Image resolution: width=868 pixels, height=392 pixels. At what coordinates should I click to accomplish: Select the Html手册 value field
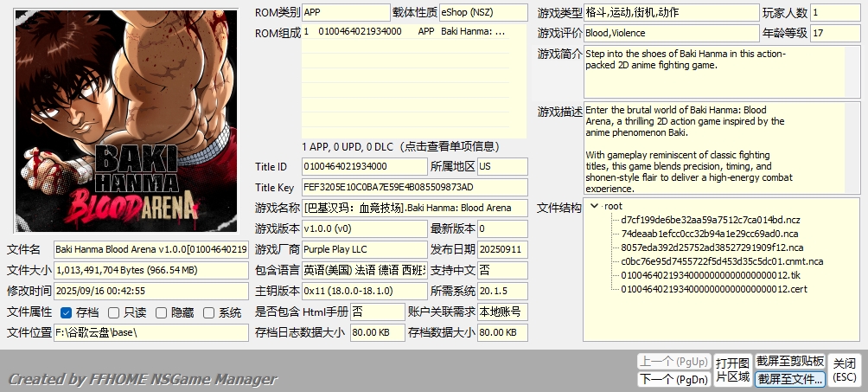click(x=378, y=312)
